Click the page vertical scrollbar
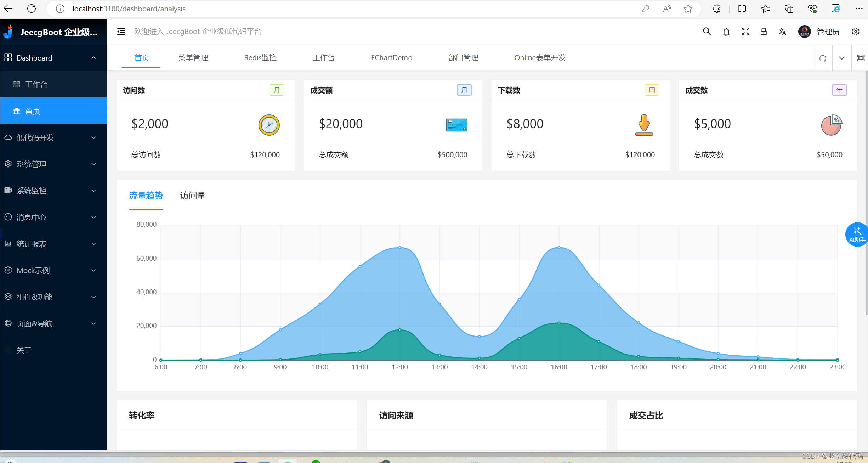This screenshot has width=868, height=463. tap(867, 193)
